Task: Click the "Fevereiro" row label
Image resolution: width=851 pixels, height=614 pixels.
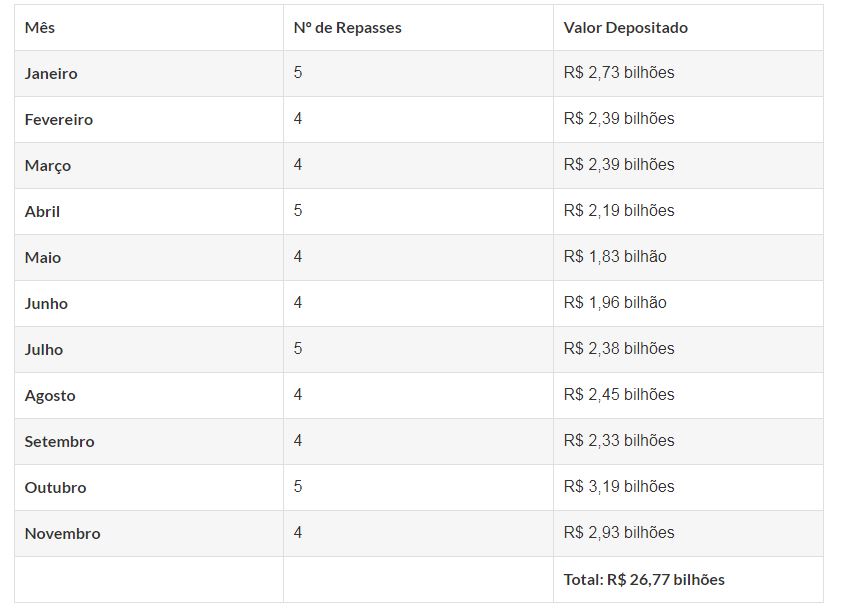Action: (59, 120)
